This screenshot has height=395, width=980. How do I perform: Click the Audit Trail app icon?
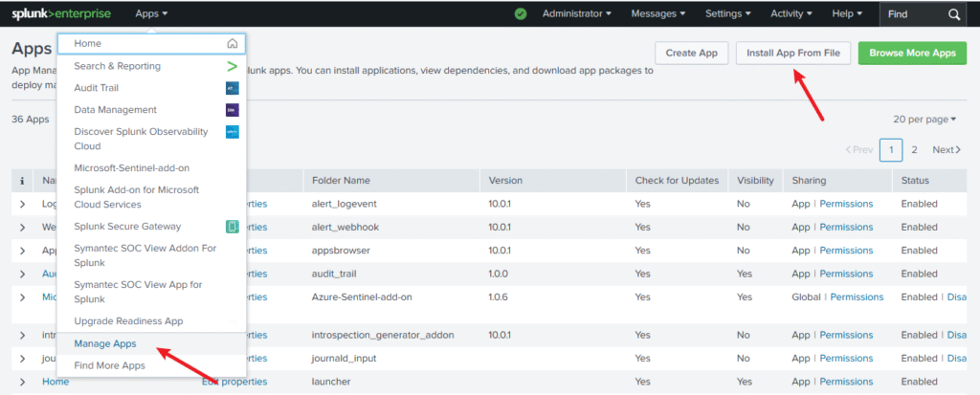(232, 88)
